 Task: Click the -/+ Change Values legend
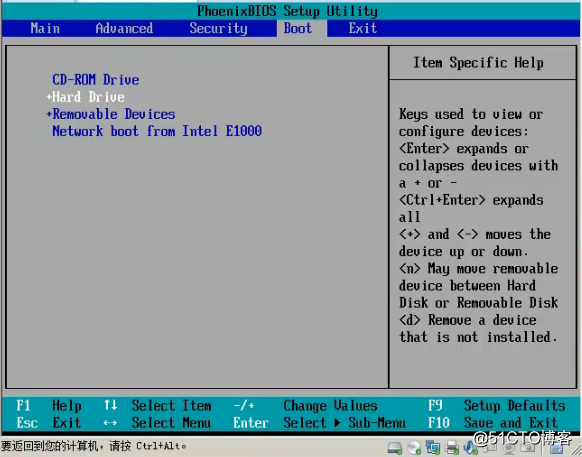point(305,405)
